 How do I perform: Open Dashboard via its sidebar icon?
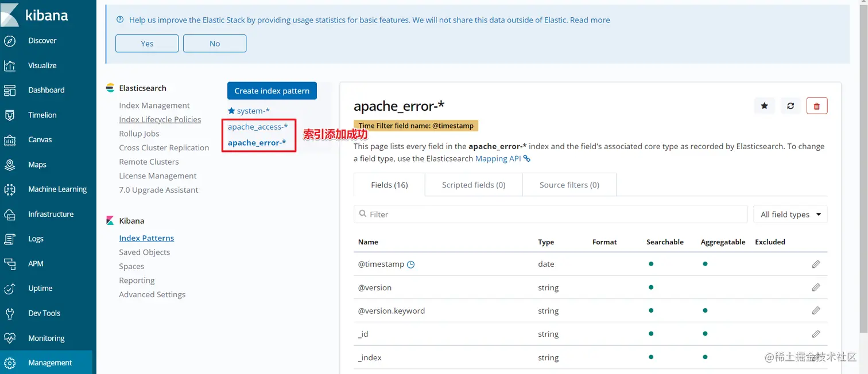tap(10, 90)
